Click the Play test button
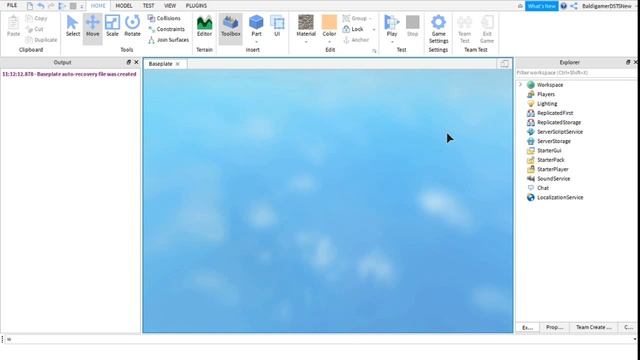 point(391,25)
